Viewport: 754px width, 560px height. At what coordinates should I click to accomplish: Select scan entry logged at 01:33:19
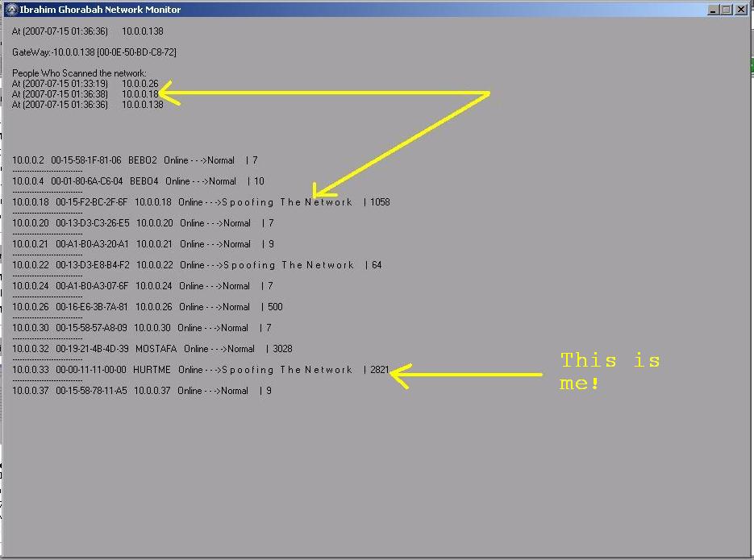point(85,84)
